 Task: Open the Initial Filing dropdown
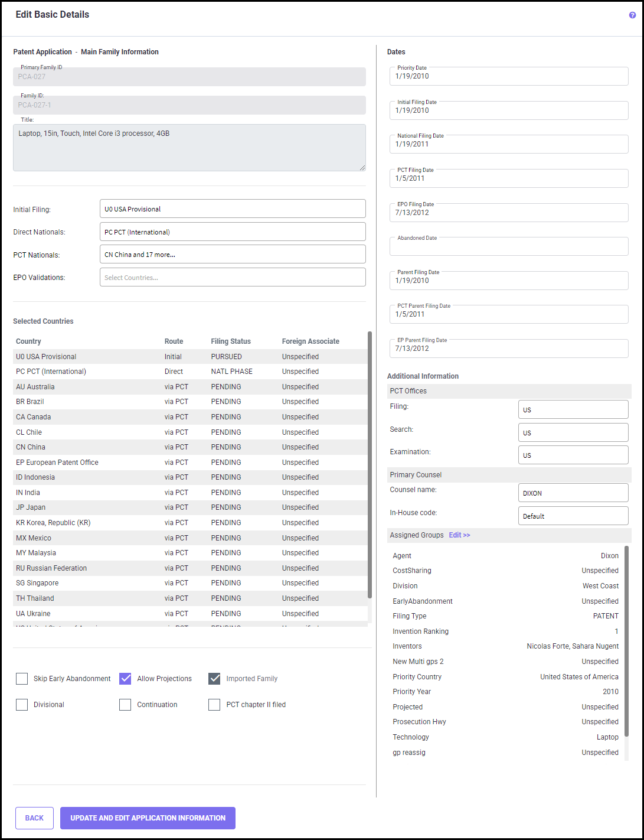pos(233,209)
